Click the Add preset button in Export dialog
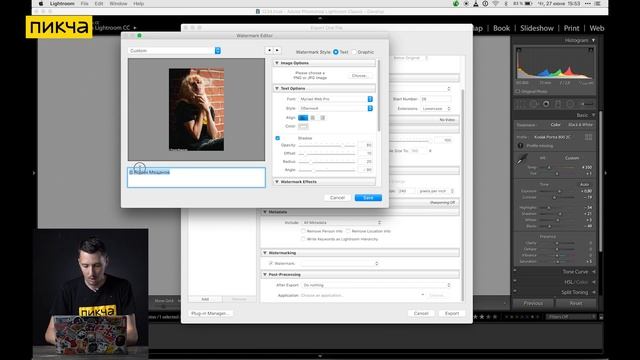The height and width of the screenshot is (360, 640). (x=205, y=299)
